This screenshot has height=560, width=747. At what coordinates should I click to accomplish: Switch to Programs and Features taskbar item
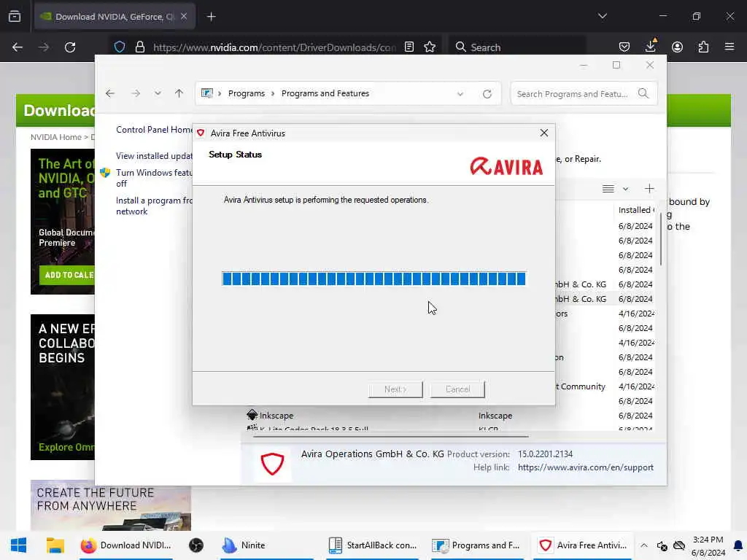[476, 545]
